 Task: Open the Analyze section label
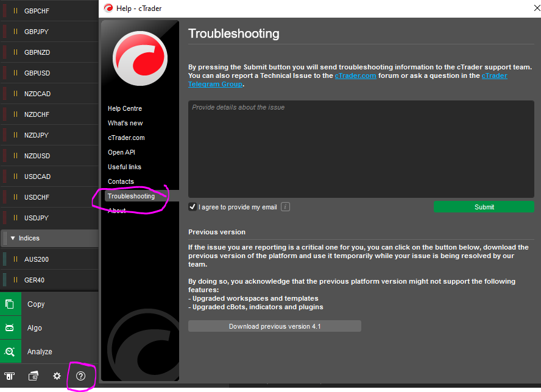click(x=40, y=352)
